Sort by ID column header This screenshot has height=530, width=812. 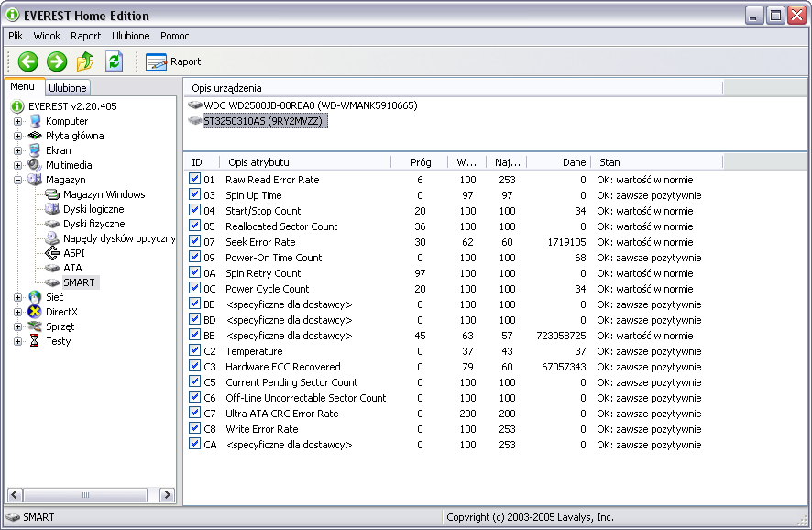(203, 162)
